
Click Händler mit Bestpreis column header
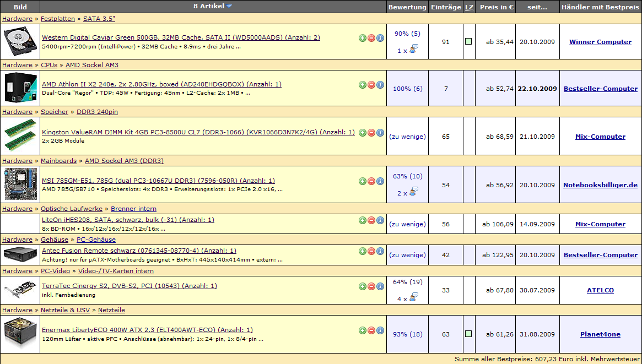coord(600,7)
